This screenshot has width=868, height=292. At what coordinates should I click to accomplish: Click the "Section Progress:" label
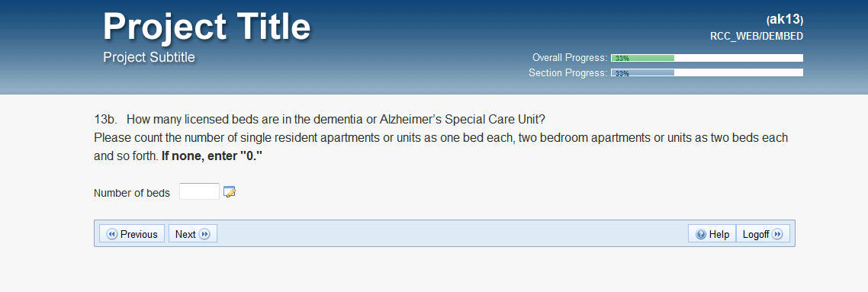[x=568, y=72]
